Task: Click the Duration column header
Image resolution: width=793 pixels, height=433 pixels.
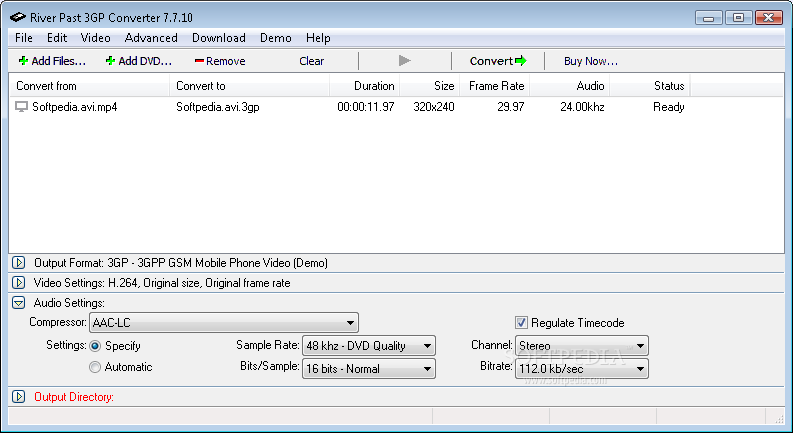Action: [365, 86]
